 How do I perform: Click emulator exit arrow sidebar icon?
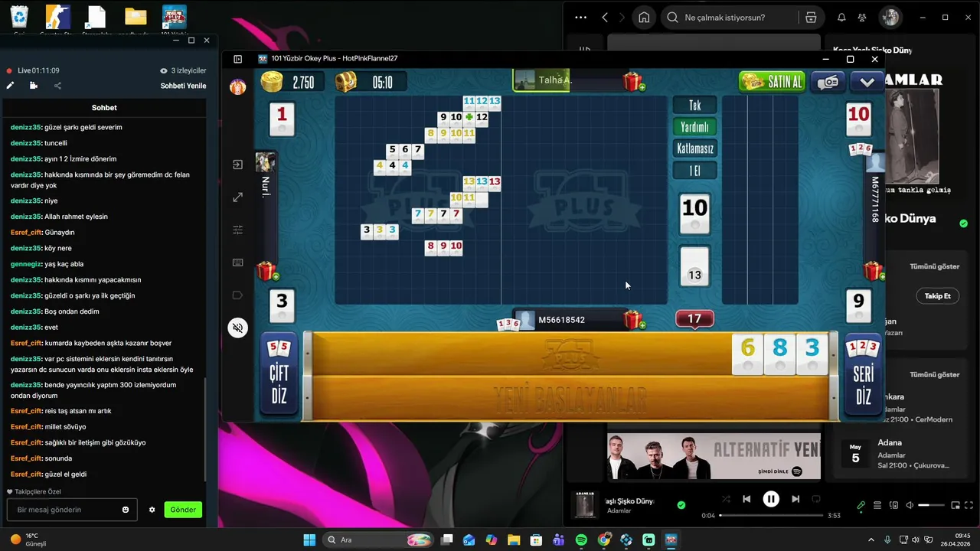238,165
